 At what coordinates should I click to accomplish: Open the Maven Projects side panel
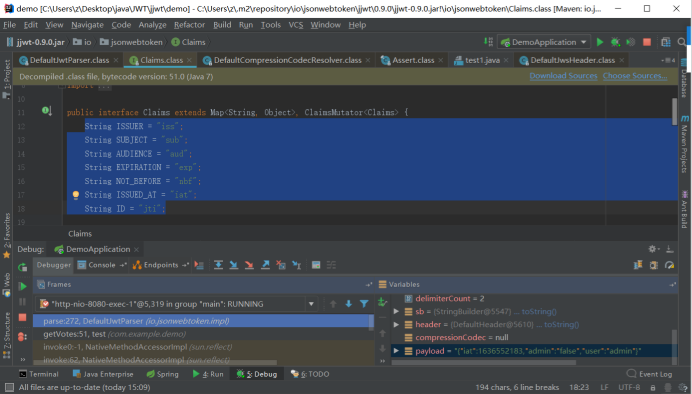tap(684, 144)
